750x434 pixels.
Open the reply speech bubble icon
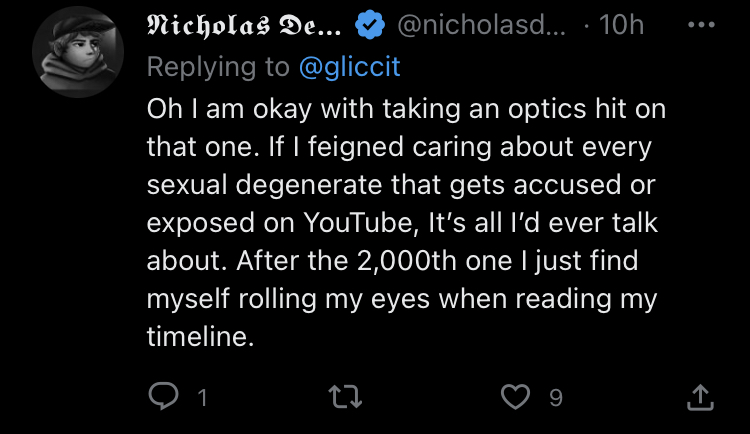tap(163, 396)
